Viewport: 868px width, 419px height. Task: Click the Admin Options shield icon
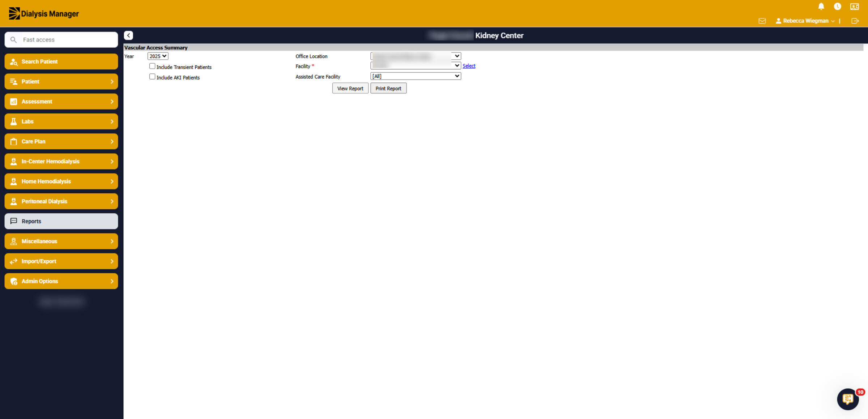pos(14,281)
